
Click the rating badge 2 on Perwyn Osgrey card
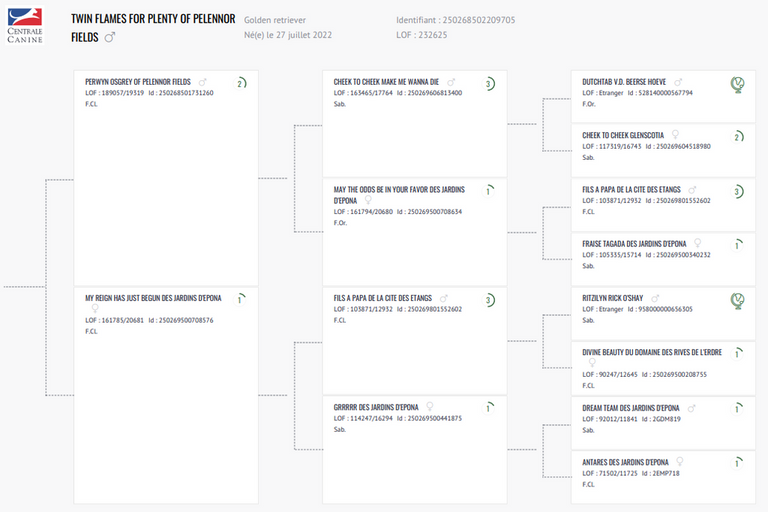coord(241,83)
